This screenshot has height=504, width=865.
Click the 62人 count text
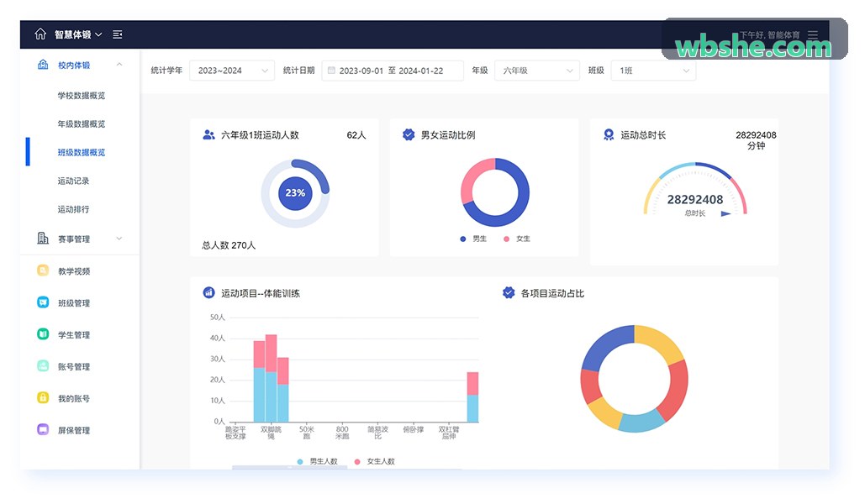click(356, 135)
